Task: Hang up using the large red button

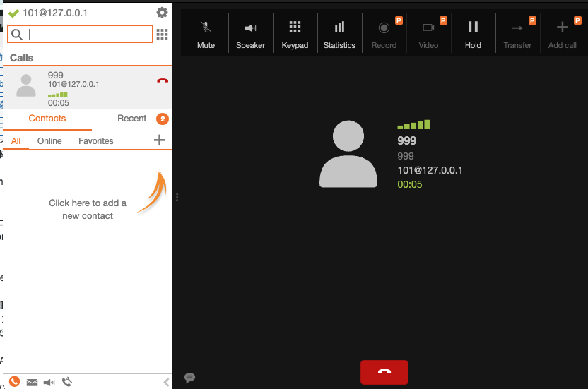Action: point(384,372)
